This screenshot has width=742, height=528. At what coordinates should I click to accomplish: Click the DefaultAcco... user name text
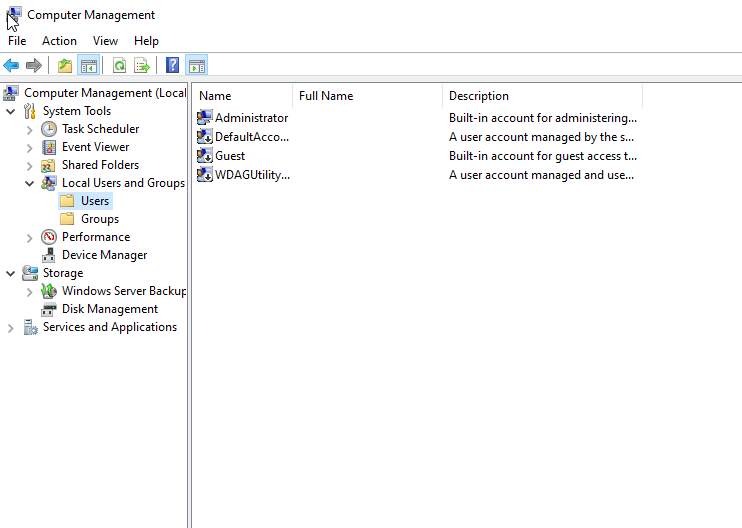pyautogui.click(x=252, y=137)
